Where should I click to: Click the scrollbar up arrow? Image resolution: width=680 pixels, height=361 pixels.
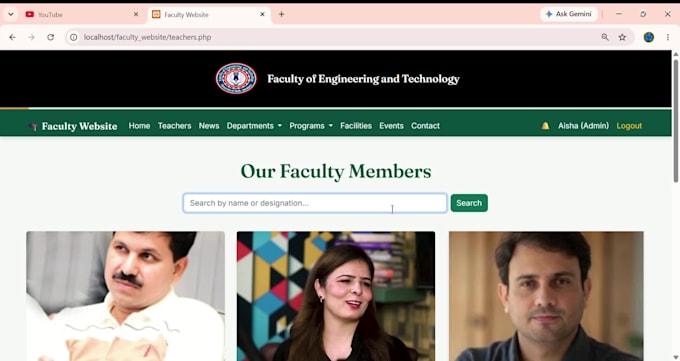[676, 54]
